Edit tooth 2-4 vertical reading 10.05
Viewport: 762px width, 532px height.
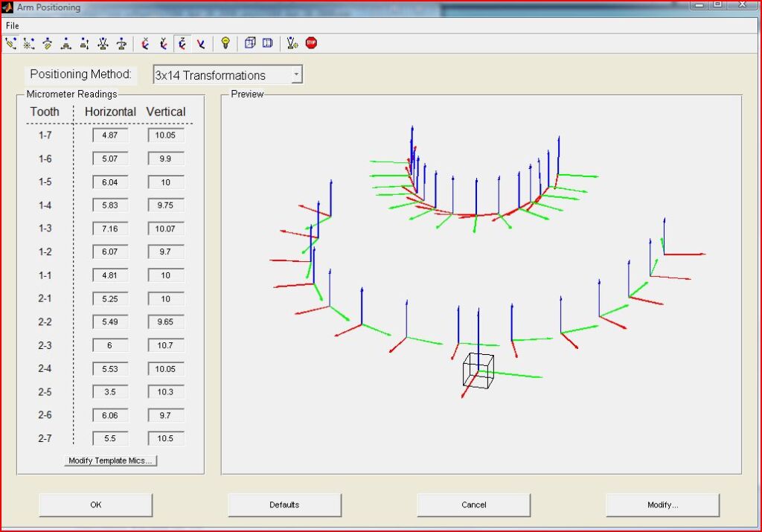166,369
